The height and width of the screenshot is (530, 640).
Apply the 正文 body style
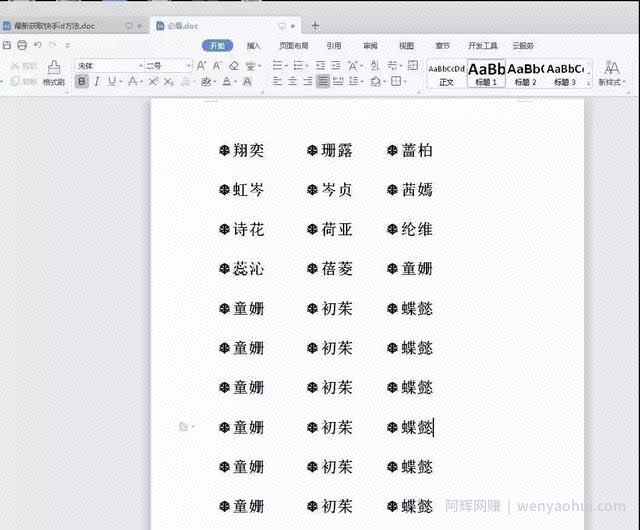coord(447,75)
